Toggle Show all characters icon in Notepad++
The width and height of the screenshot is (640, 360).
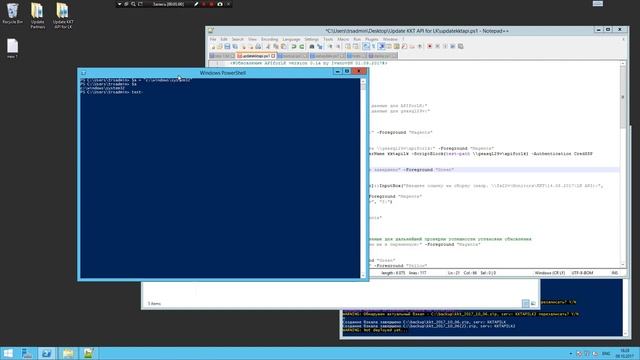tap(373, 47)
